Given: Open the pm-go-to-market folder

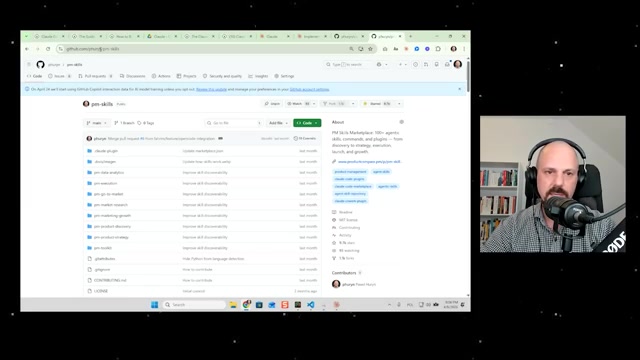Looking at the screenshot, I should pos(108,194).
